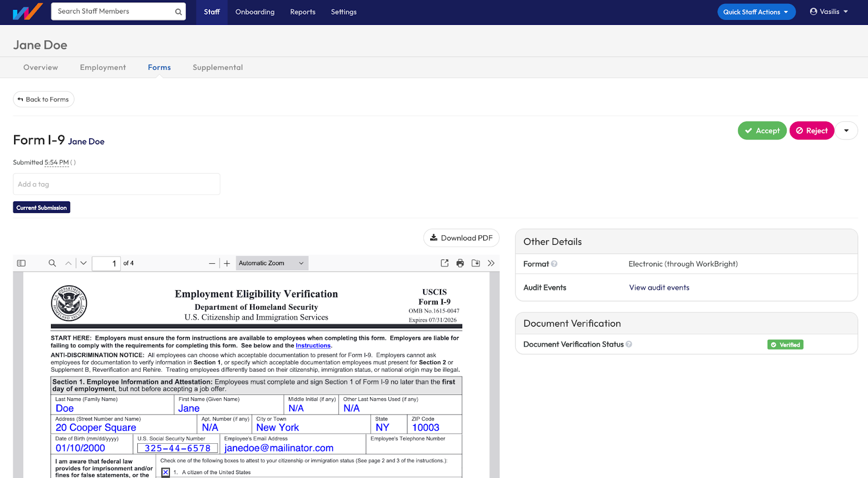Open PDF presentation mode icon
The image size is (868, 478).
point(444,263)
